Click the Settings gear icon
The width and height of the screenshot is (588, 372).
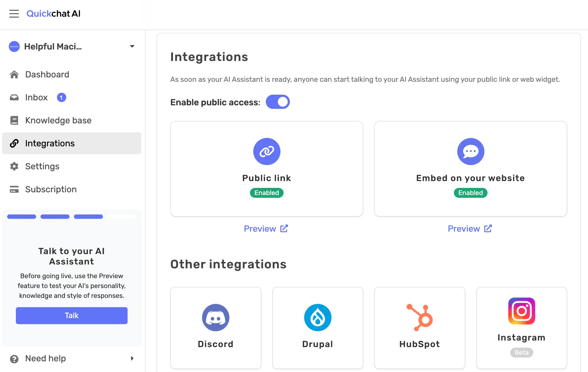pos(14,166)
